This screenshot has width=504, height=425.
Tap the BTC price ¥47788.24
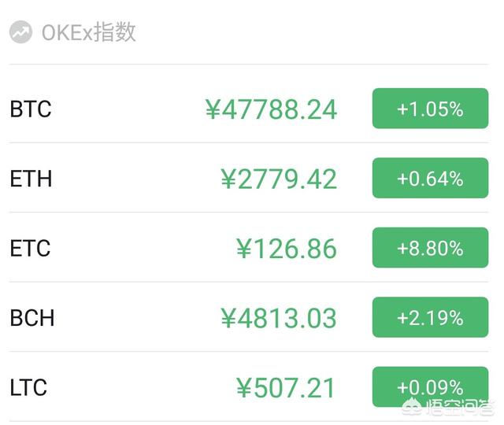[x=271, y=109]
